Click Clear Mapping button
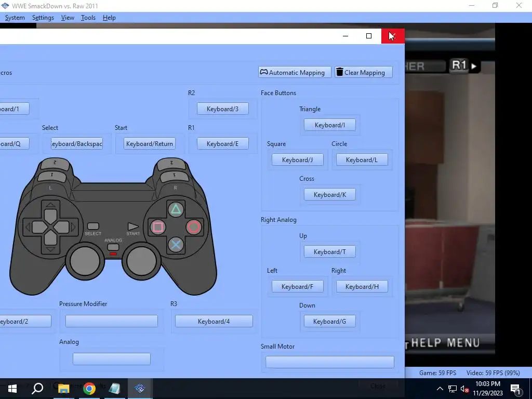This screenshot has height=399, width=532. [x=364, y=72]
